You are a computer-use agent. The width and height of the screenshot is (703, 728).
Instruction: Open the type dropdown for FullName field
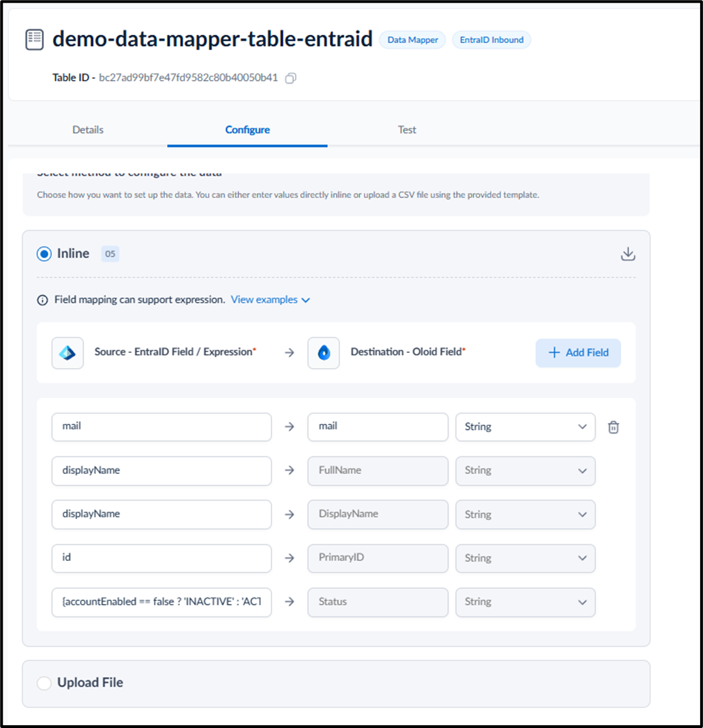coord(525,470)
